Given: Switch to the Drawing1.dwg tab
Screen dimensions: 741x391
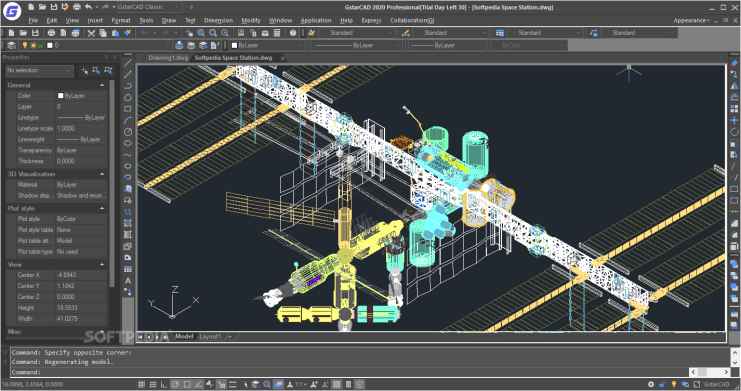Looking at the screenshot, I should tap(168, 58).
